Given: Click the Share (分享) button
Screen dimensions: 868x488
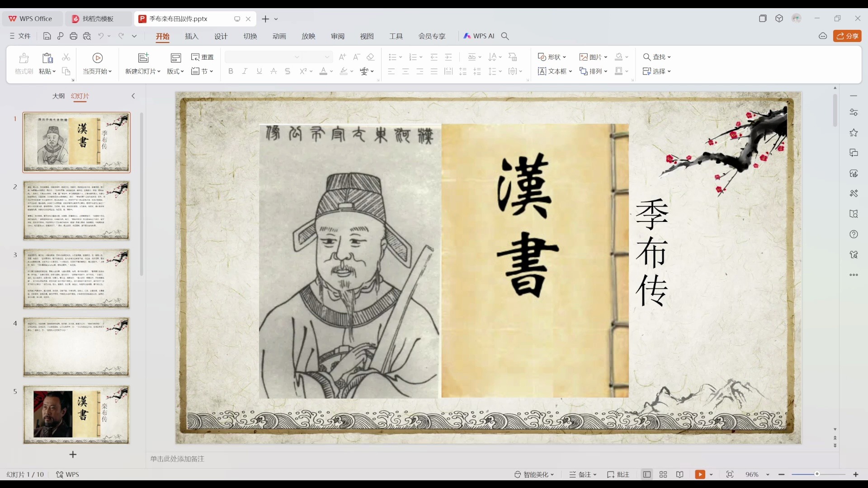Looking at the screenshot, I should coord(847,36).
